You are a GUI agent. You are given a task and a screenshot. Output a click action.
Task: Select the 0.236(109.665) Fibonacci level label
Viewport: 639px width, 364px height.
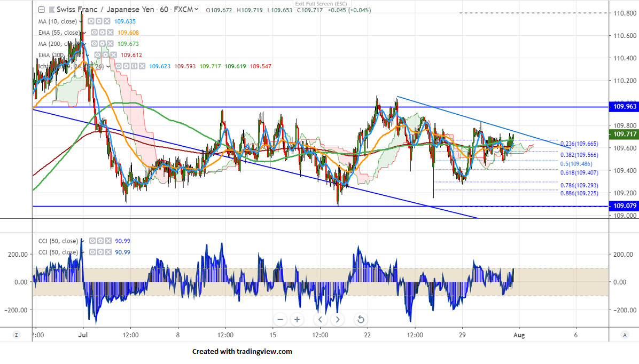[579, 144]
